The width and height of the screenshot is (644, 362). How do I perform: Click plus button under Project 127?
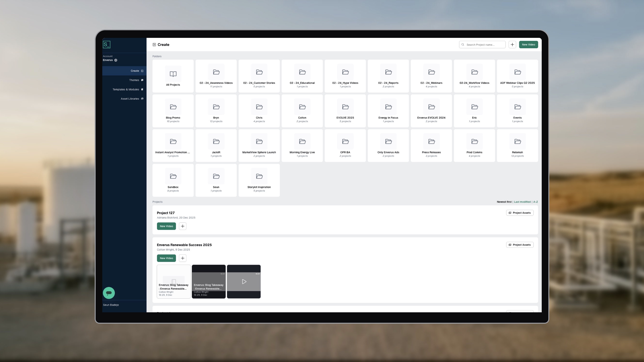(x=183, y=226)
